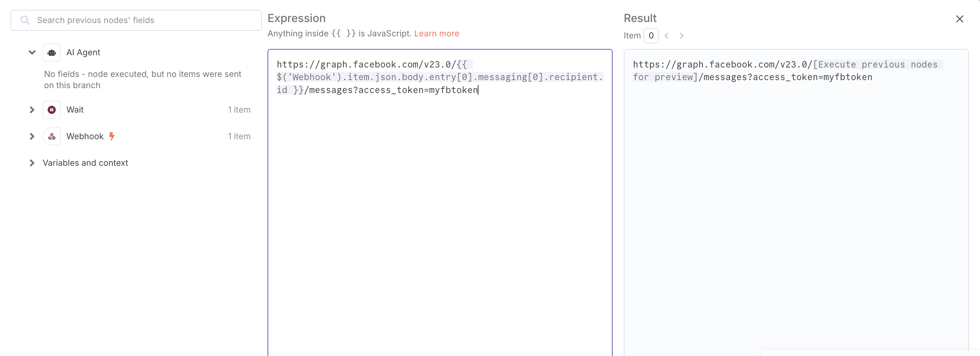Viewport: 980px width, 356px height.
Task: Click the Result preview output panel
Action: 796,202
